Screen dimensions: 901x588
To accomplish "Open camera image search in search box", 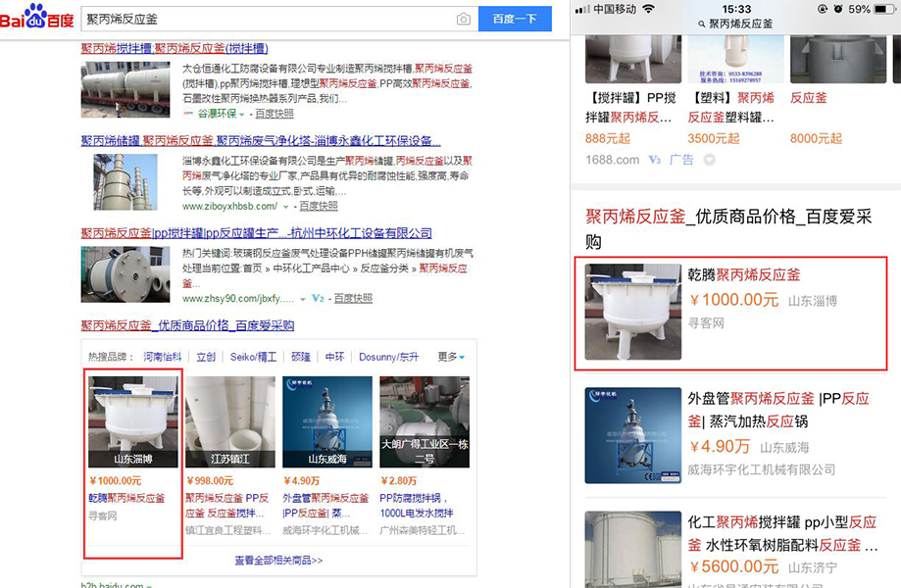I will pyautogui.click(x=464, y=19).
